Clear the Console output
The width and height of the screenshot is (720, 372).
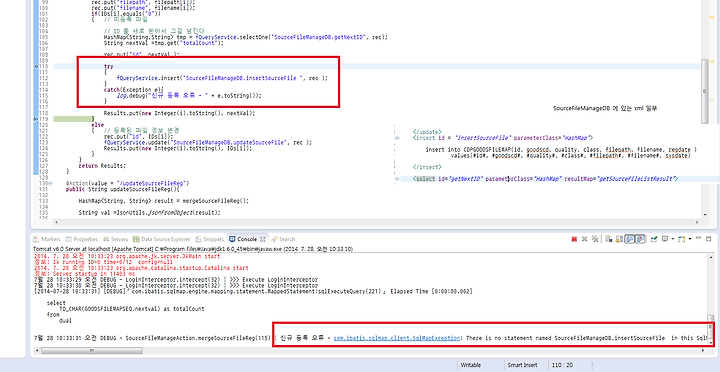point(609,239)
